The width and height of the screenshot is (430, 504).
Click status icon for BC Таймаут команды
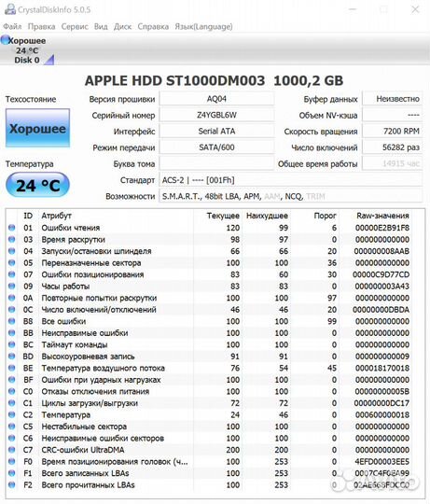(x=12, y=344)
